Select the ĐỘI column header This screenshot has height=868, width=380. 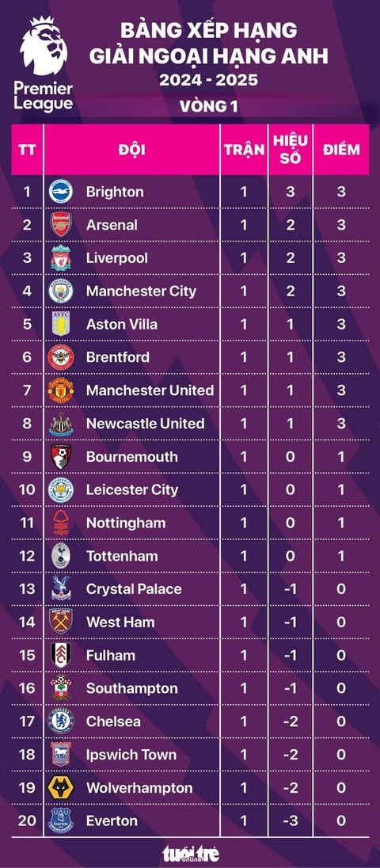click(131, 150)
